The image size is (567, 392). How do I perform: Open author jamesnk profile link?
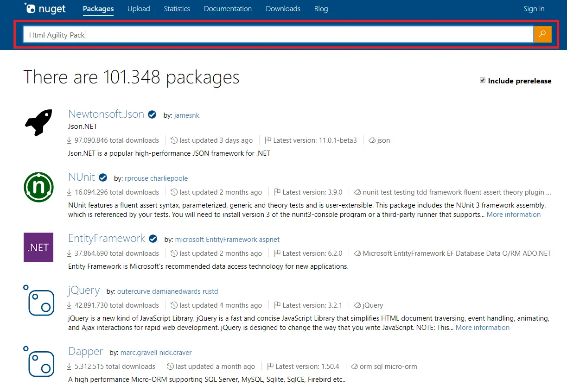[x=187, y=115]
